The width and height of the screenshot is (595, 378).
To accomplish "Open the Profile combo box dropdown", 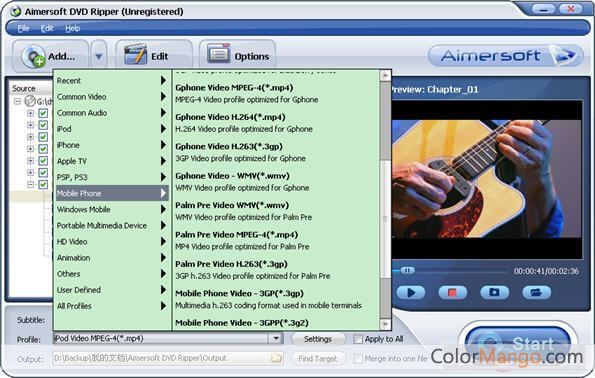I will pyautogui.click(x=276, y=339).
